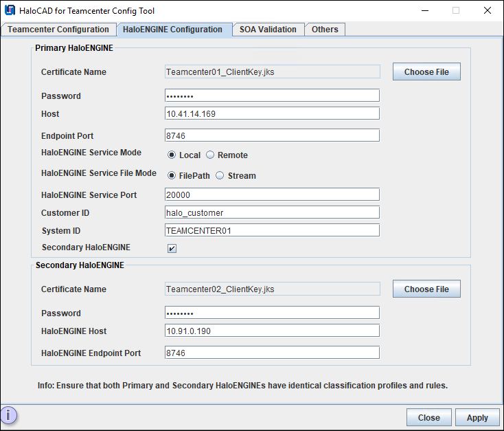This screenshot has width=504, height=431.
Task: Maximize the Config Tool window
Action: (455, 10)
